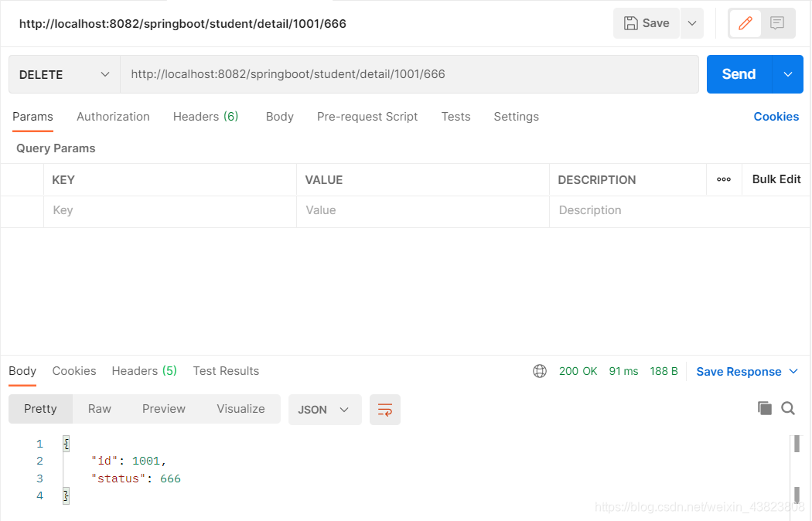Click Bulk Edit

[x=776, y=179]
